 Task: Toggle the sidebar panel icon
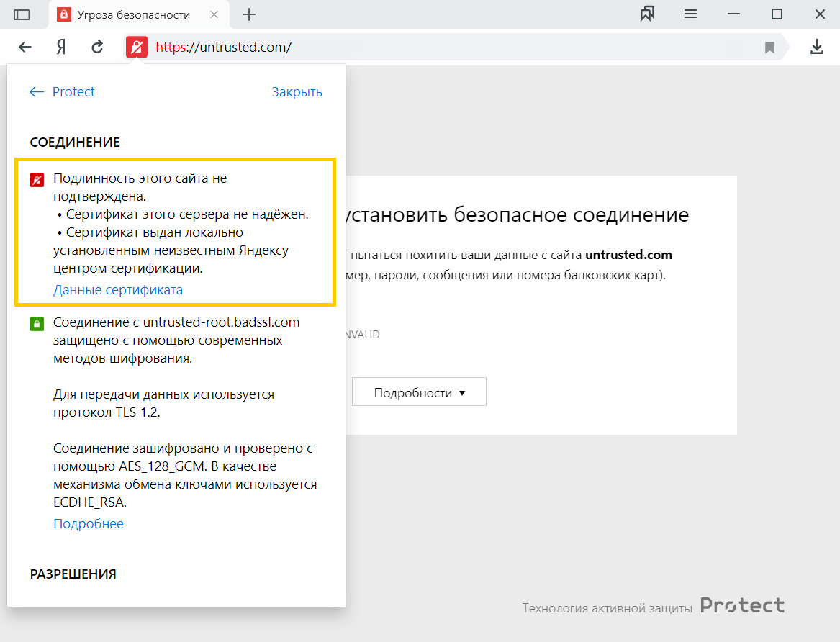click(22, 14)
